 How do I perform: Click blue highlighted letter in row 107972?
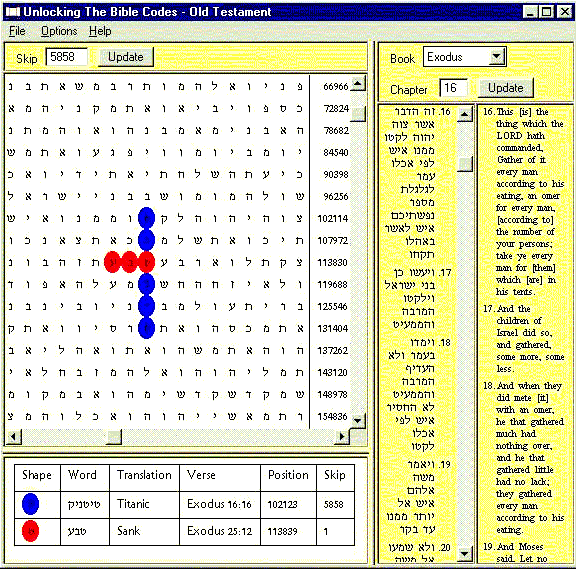pos(146,240)
